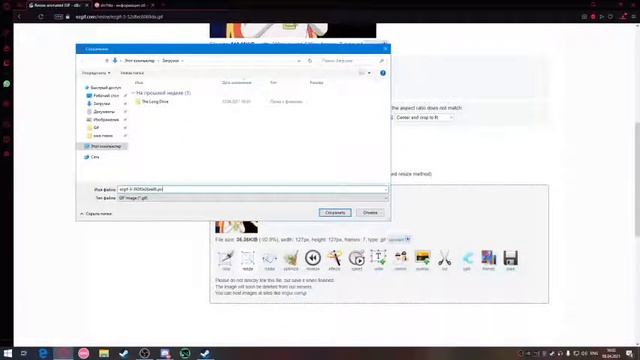Open Microsoft Edge from taskbar
This screenshot has width=640, height=360.
click(43, 353)
